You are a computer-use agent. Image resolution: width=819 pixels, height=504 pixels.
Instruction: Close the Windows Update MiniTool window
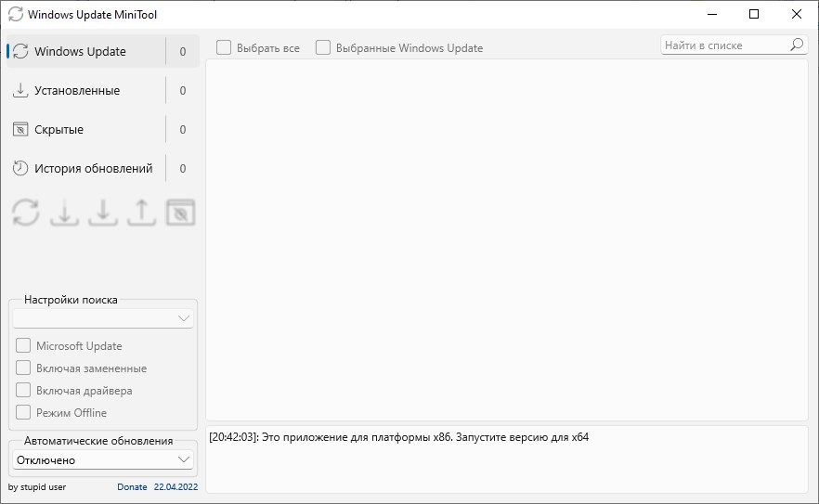pyautogui.click(x=797, y=14)
